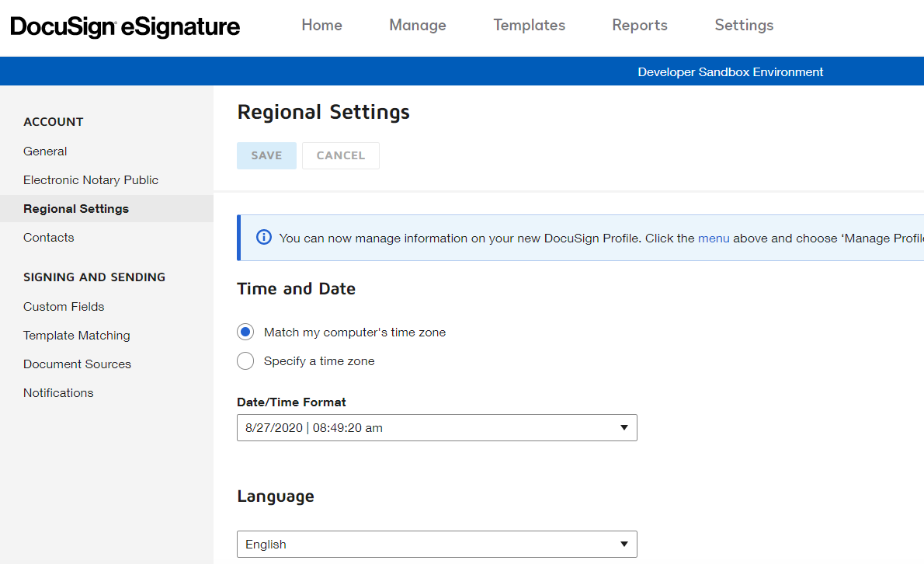Open the Contacts sidebar item
The image size is (924, 564).
pos(49,238)
